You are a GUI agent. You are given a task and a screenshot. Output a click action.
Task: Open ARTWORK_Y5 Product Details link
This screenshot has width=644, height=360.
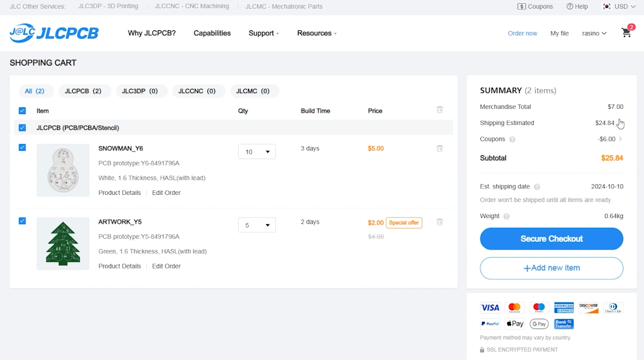coord(120,266)
